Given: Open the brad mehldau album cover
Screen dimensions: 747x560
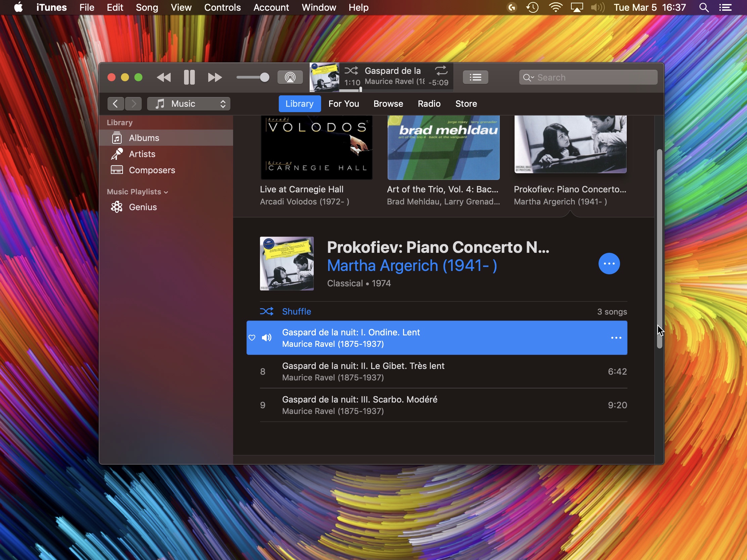Looking at the screenshot, I should (443, 147).
